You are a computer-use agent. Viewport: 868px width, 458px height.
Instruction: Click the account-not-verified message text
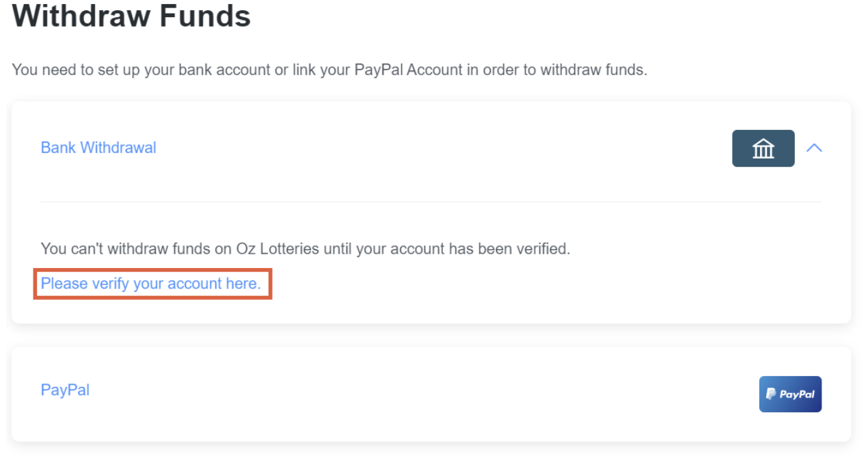pyautogui.click(x=306, y=249)
